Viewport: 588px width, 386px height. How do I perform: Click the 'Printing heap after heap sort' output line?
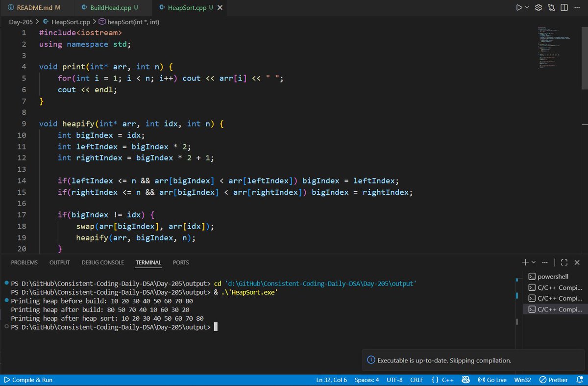(107, 318)
